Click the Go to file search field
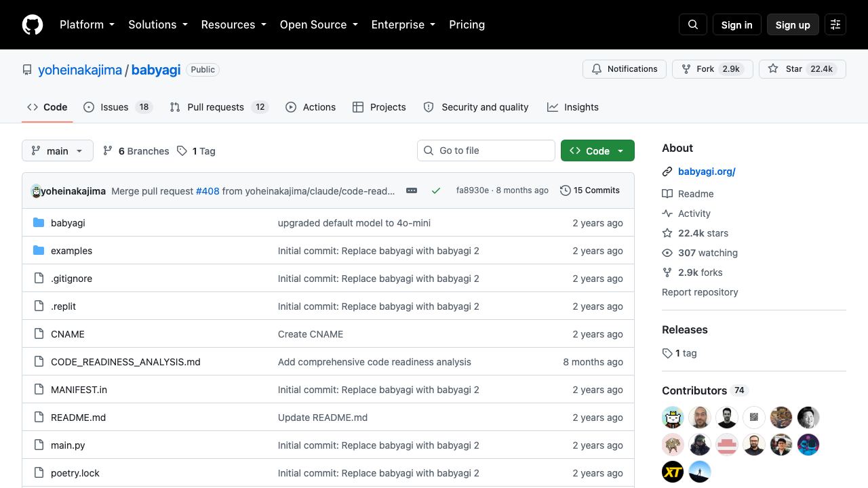Viewport: 868px width, 488px height. 486,150
